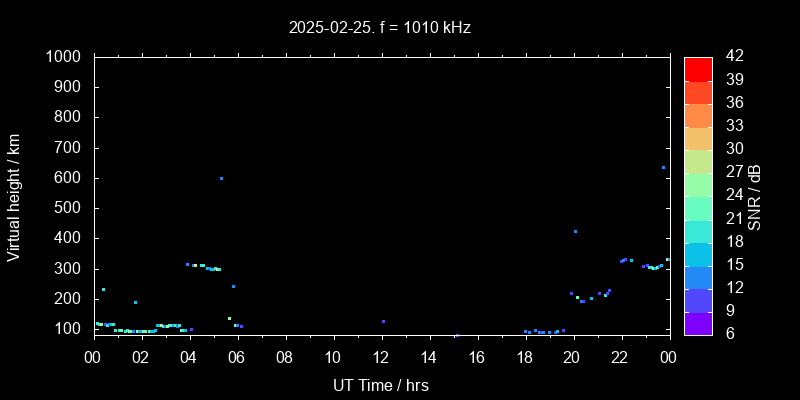Pick the orange 33–36 dB colorbar swatch
The width and height of the screenshot is (800, 400).
[698, 115]
